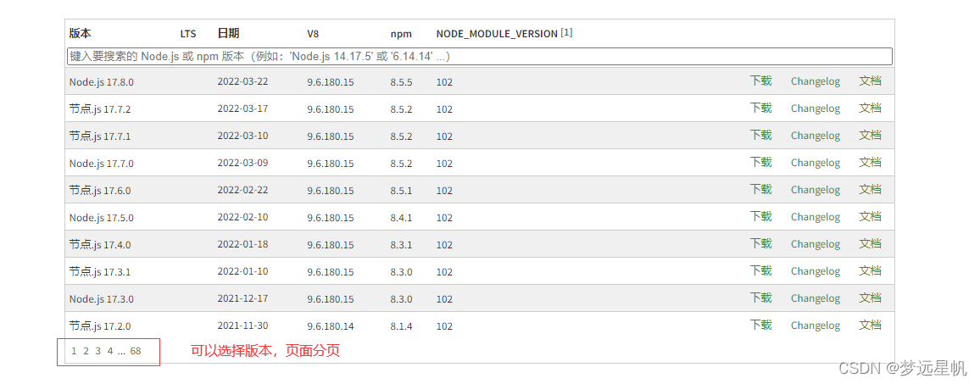Open docs link for version 17.7.0
980x384 pixels.
click(870, 163)
